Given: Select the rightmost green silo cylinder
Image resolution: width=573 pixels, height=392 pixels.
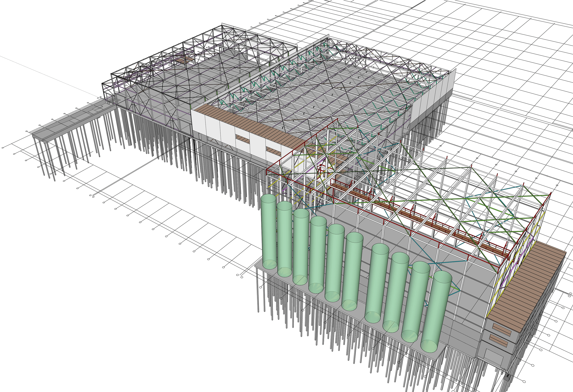Looking at the screenshot, I should click(436, 312).
